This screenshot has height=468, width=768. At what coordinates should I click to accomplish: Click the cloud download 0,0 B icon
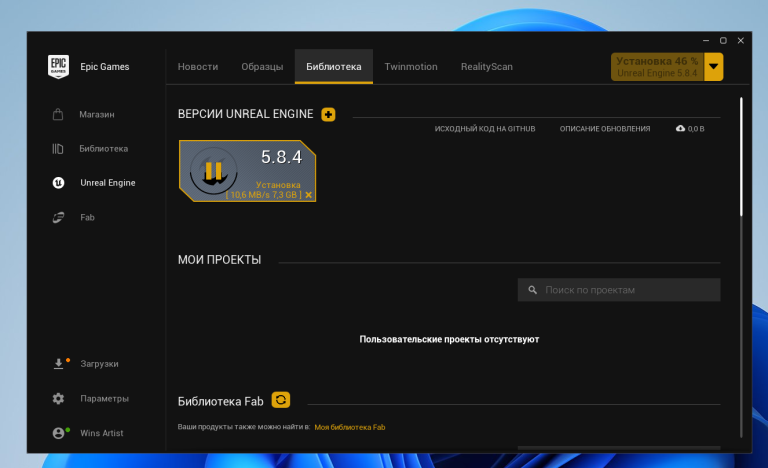pyautogui.click(x=680, y=128)
